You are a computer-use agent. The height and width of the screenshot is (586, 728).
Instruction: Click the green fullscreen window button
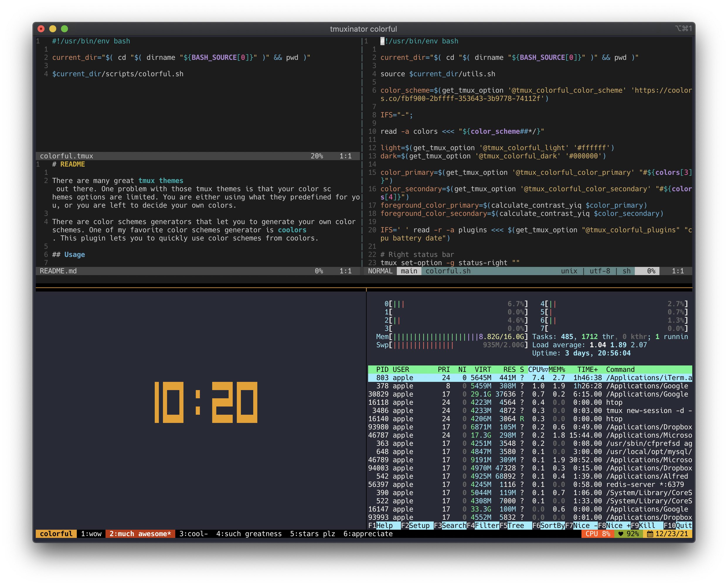point(64,29)
